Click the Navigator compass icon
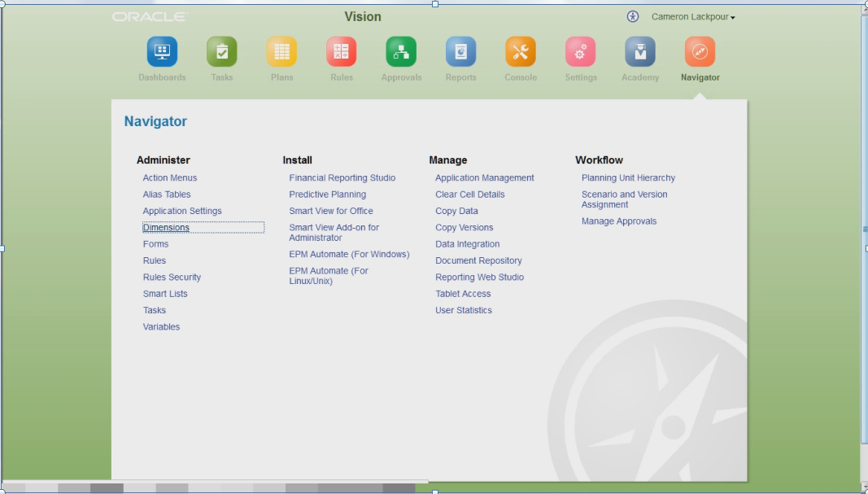 click(700, 51)
